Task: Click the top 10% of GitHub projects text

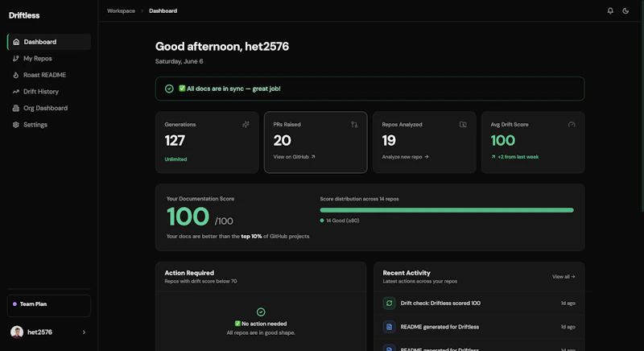Action: click(x=275, y=237)
